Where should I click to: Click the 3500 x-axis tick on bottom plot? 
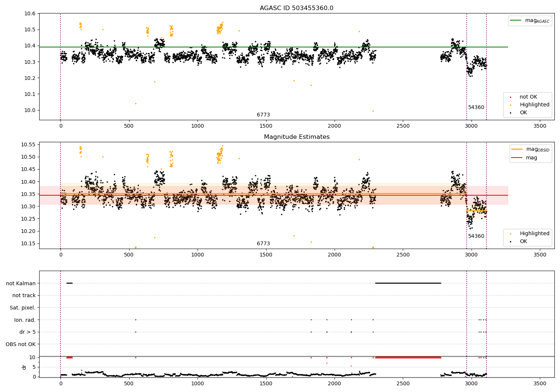point(540,383)
